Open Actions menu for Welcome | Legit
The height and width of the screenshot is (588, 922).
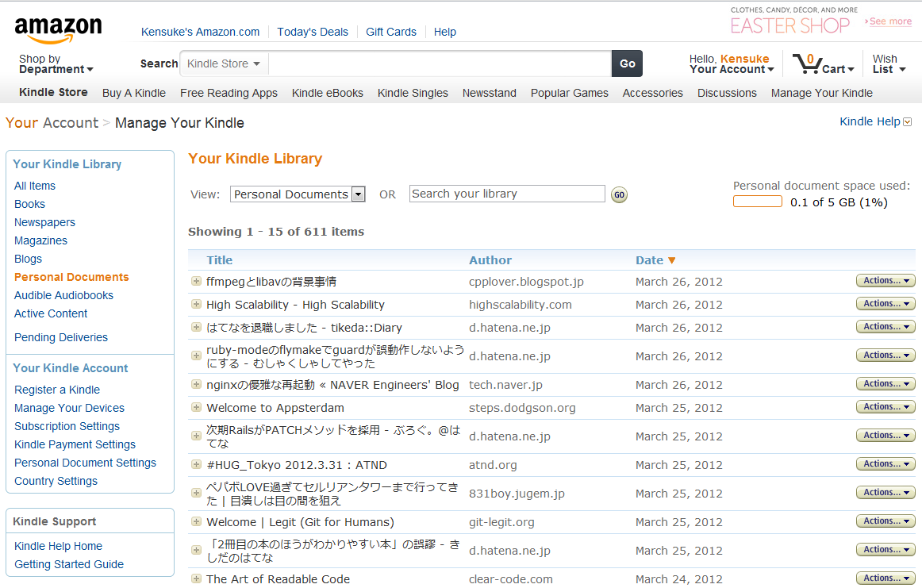click(886, 521)
